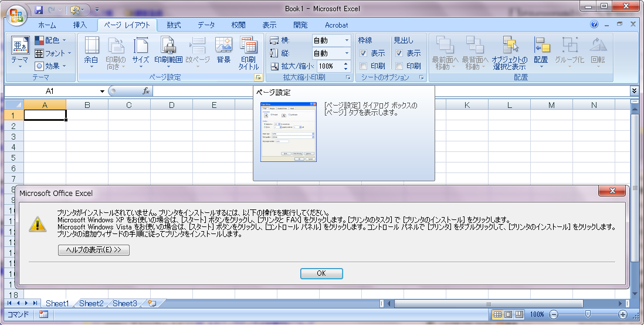Select the Sheet3 tab
The height and width of the screenshot is (325, 644).
(x=125, y=303)
